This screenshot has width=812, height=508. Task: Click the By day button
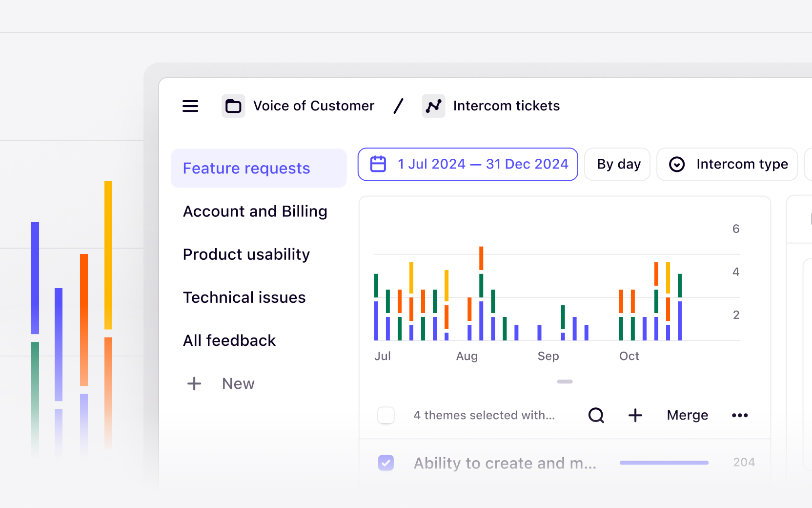coord(617,164)
